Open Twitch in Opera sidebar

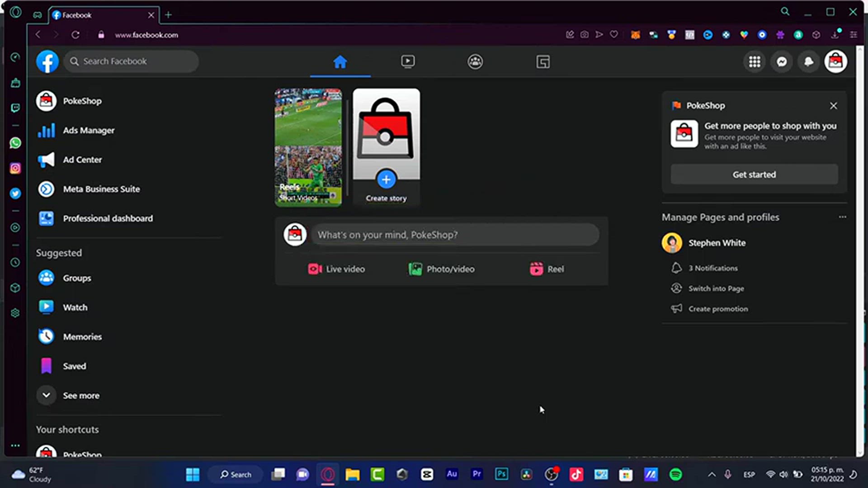(x=15, y=108)
